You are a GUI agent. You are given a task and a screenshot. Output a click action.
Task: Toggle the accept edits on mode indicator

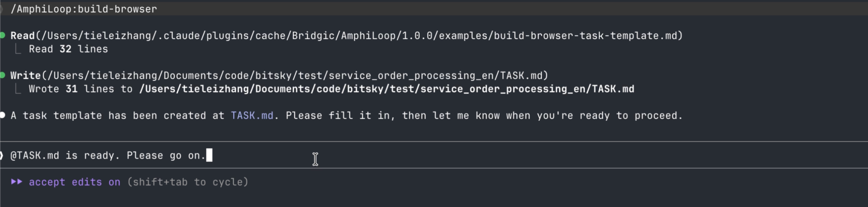pos(75,182)
